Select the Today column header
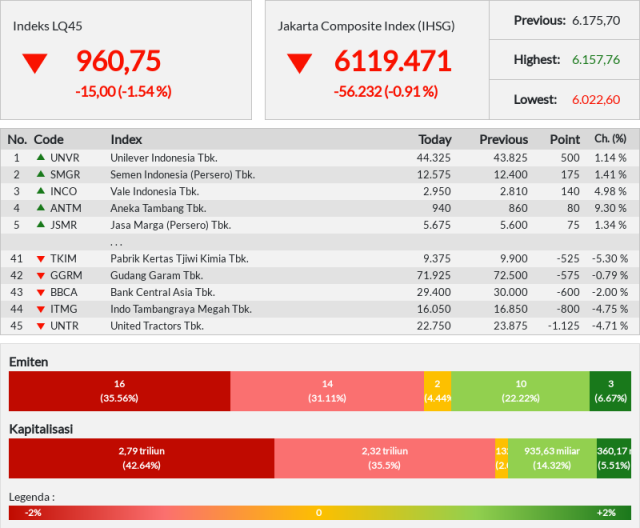 435,140
